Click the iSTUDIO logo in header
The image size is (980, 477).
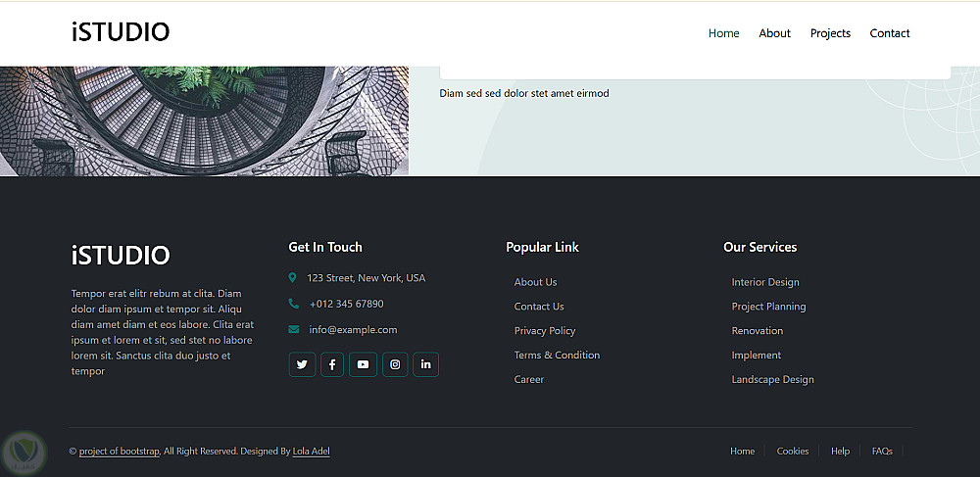point(121,32)
